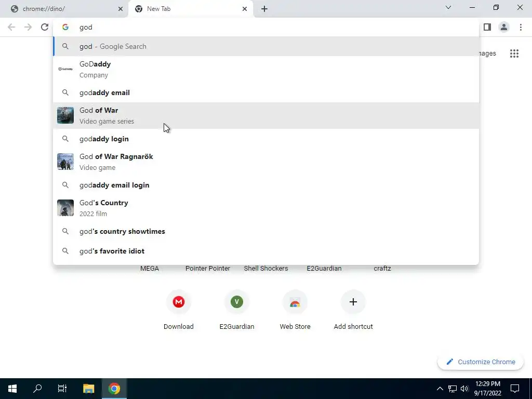532x399 pixels.
Task: Open the Google apps grid
Action: click(514, 54)
